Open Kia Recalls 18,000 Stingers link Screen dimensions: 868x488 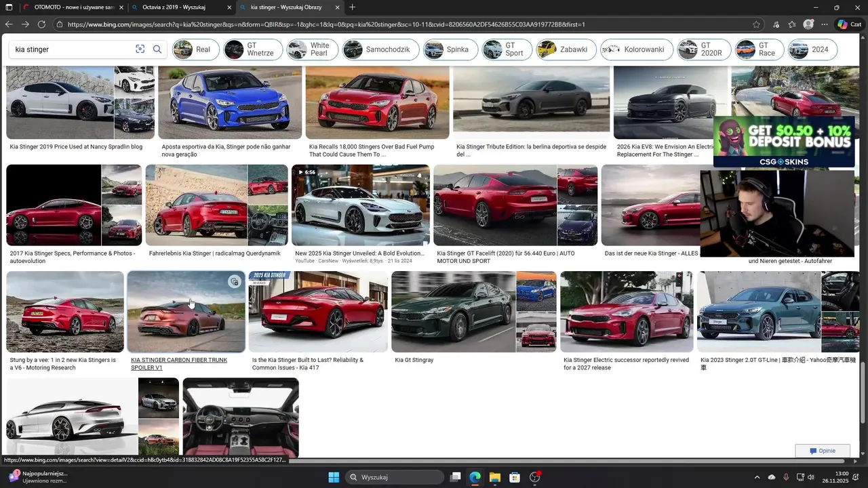pos(372,150)
